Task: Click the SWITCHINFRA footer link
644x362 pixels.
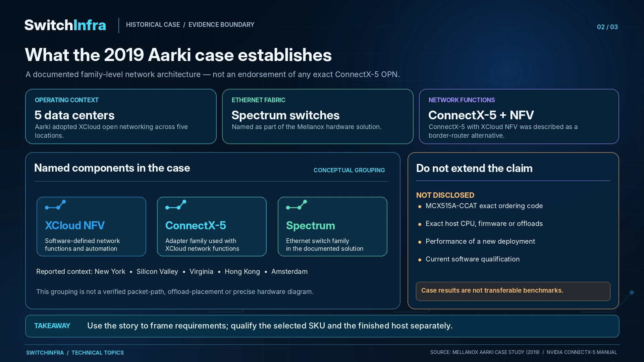Action: [45, 353]
